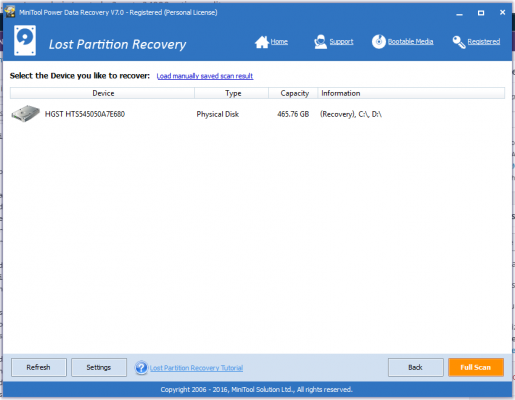
Task: Sort by the Device column header
Action: coord(102,93)
